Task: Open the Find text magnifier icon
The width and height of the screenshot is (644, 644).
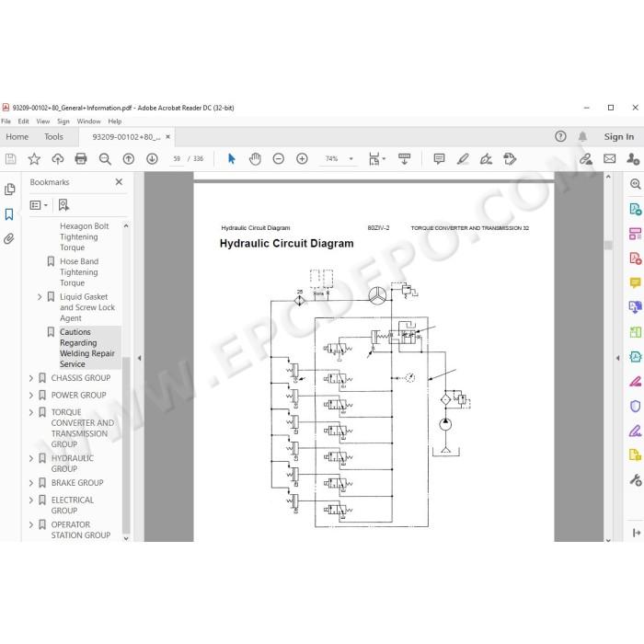Action: tap(105, 159)
